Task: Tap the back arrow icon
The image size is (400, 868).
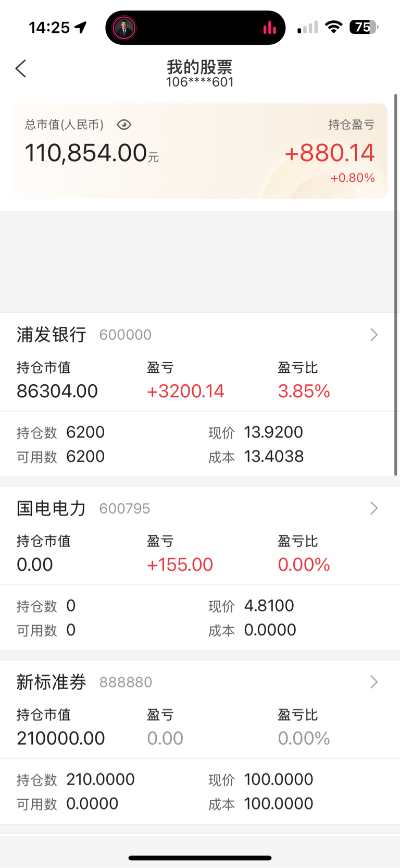Action: click(21, 68)
